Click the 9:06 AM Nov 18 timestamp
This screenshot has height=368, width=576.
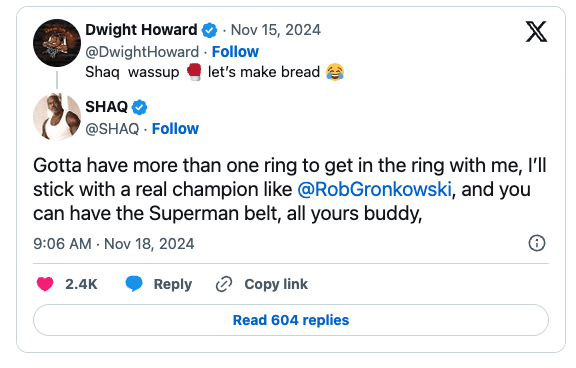[x=114, y=244]
